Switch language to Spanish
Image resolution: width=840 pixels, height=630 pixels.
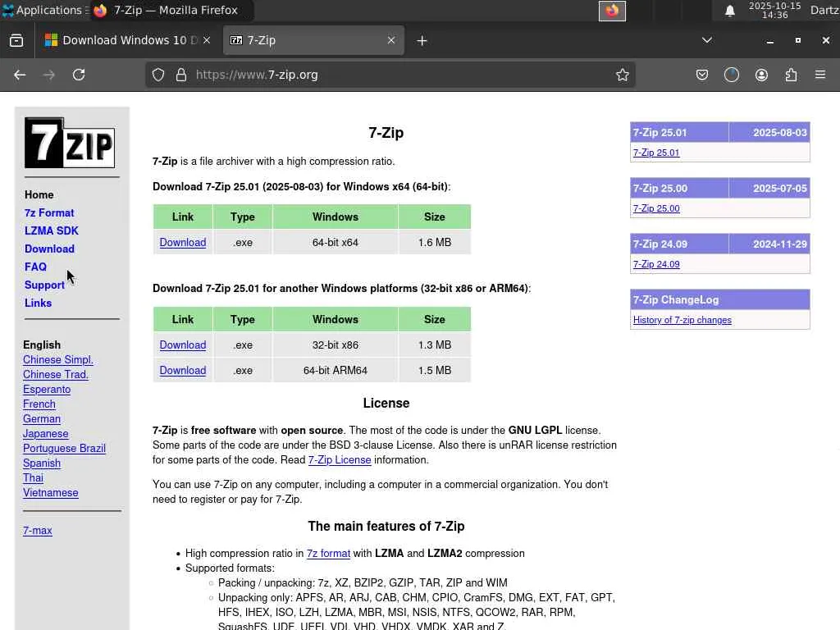42,463
